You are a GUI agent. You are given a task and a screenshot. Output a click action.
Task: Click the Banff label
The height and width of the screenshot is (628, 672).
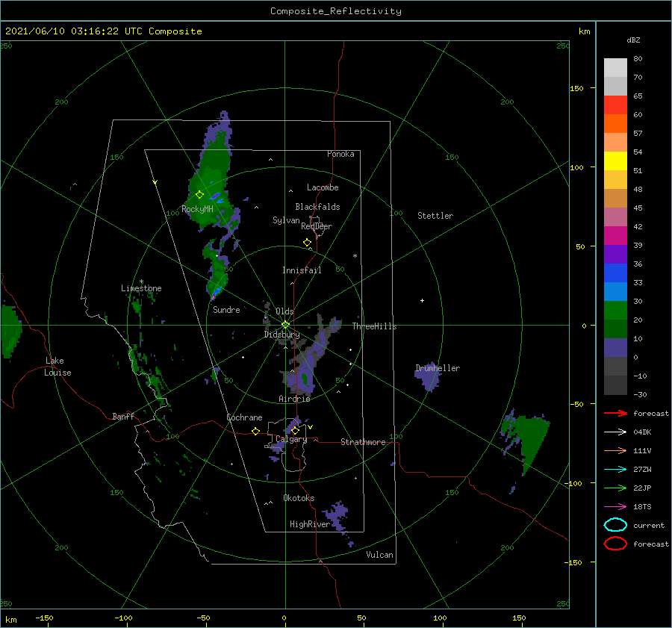[123, 416]
